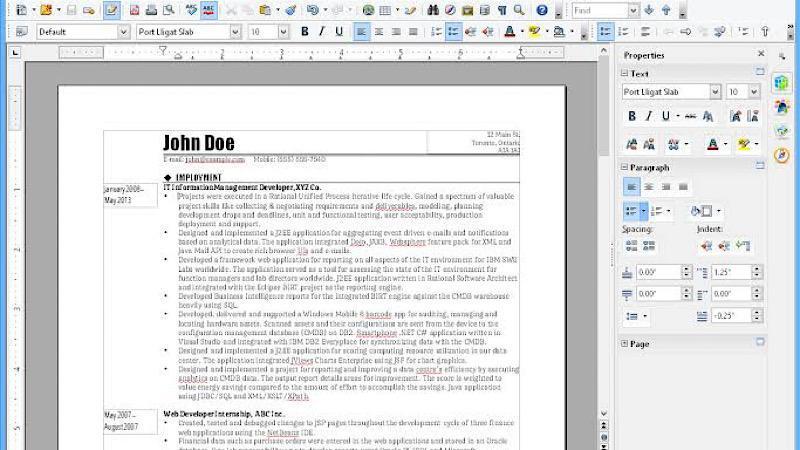The image size is (800, 450).
Task: Open the Navigator deck in the sidebar tab bar
Action: click(x=781, y=155)
